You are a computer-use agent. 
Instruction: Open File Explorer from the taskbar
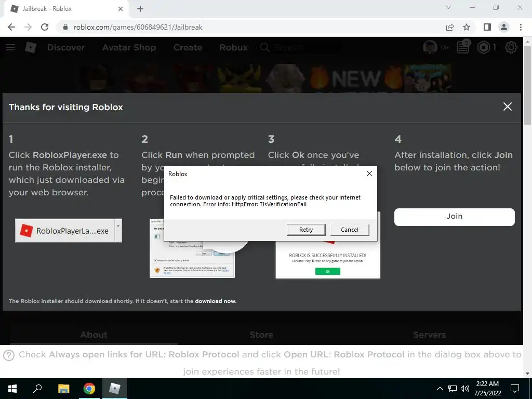(63, 389)
